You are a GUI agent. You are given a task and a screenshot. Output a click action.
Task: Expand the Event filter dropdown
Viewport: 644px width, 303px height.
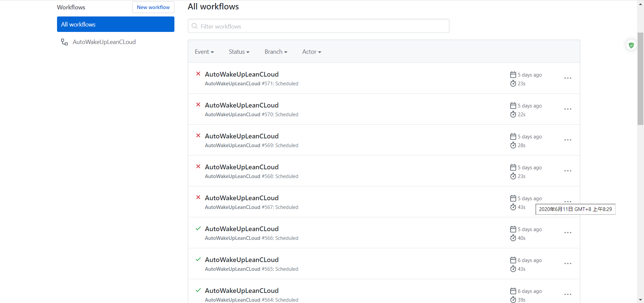point(204,52)
